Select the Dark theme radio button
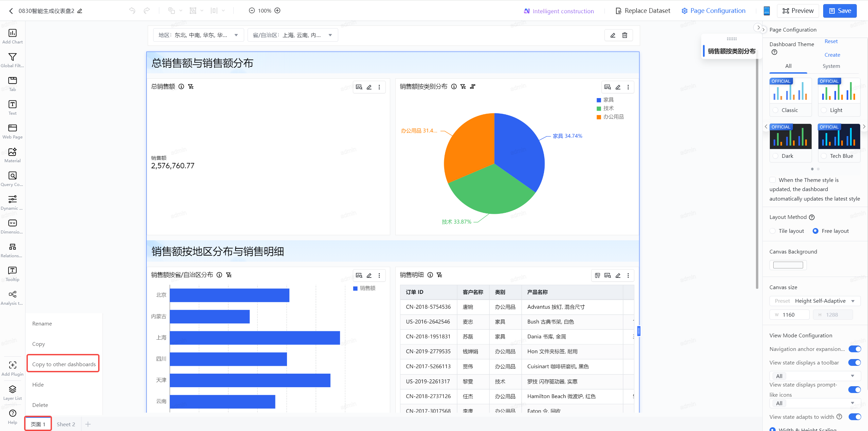The width and height of the screenshot is (868, 431). pyautogui.click(x=775, y=156)
